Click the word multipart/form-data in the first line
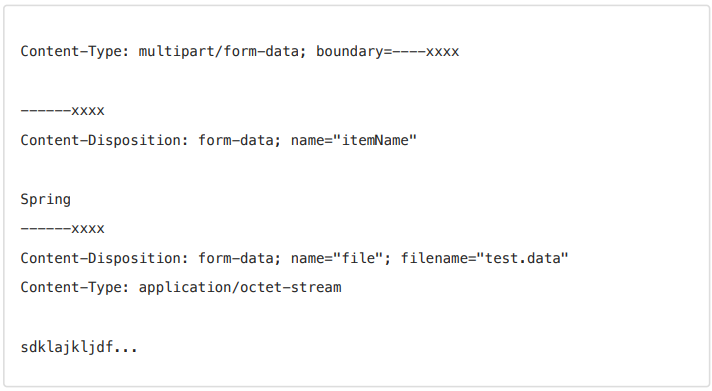Image resolution: width=712 pixels, height=391 pixels. click(218, 52)
